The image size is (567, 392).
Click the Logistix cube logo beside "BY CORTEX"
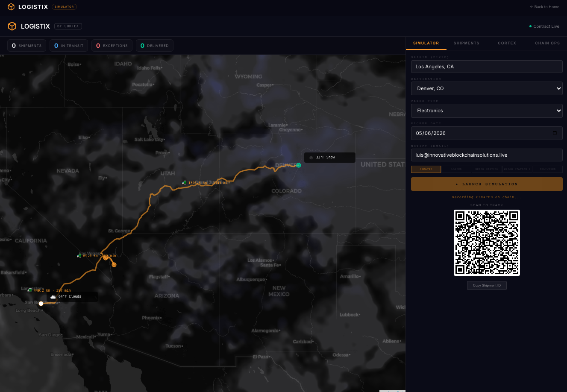tap(12, 26)
